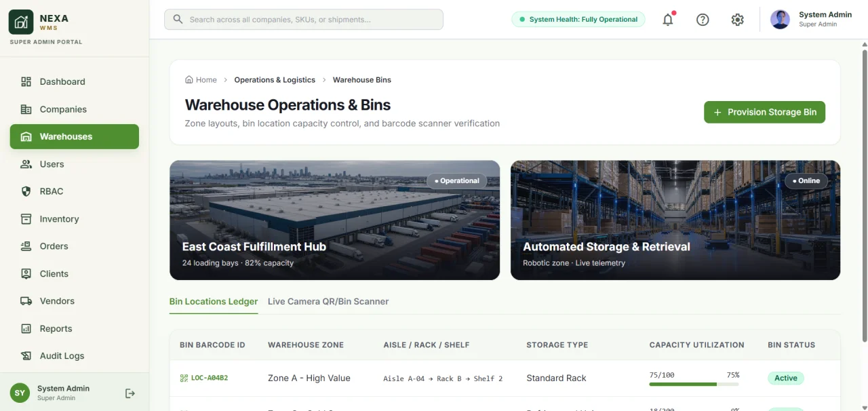Viewport: 868px width, 411px height.
Task: Open the Vendors sidebar label
Action: [57, 301]
